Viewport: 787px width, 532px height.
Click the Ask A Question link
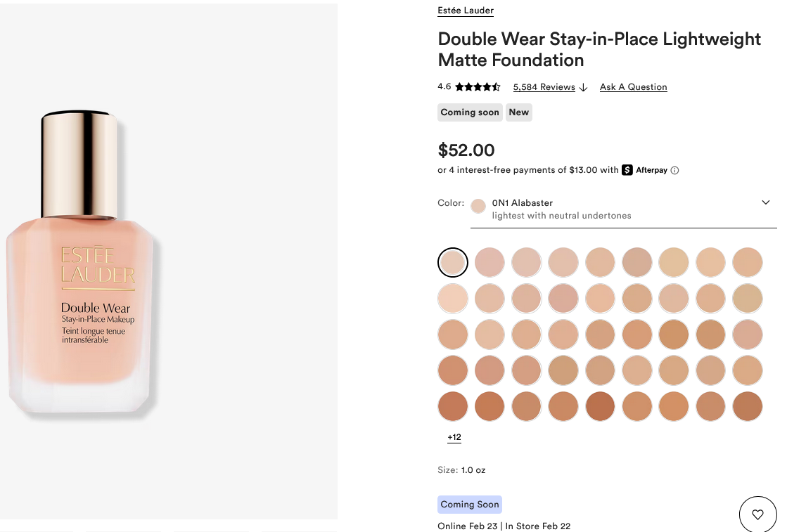pyautogui.click(x=633, y=87)
